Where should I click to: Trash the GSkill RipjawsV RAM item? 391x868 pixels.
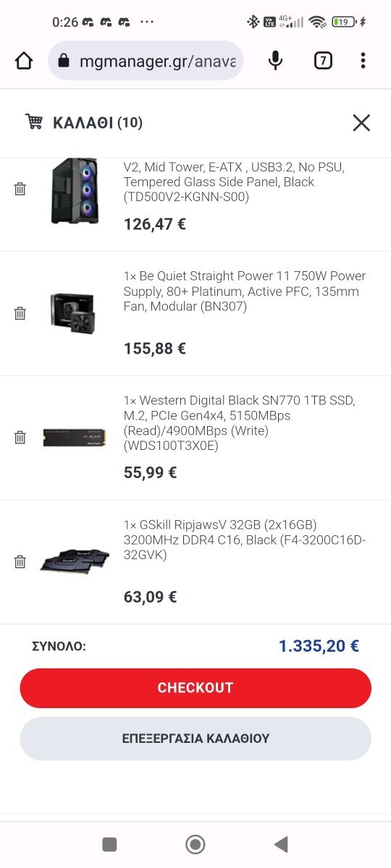(20, 562)
